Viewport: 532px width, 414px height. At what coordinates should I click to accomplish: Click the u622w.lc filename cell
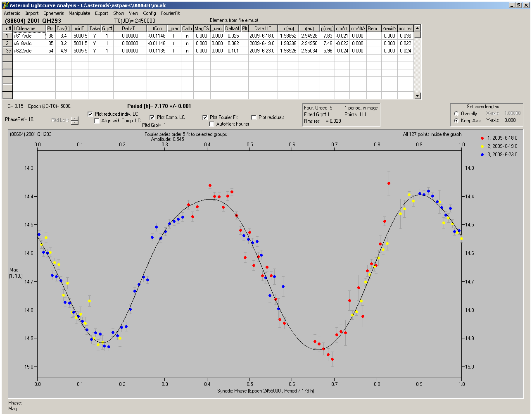pyautogui.click(x=29, y=50)
